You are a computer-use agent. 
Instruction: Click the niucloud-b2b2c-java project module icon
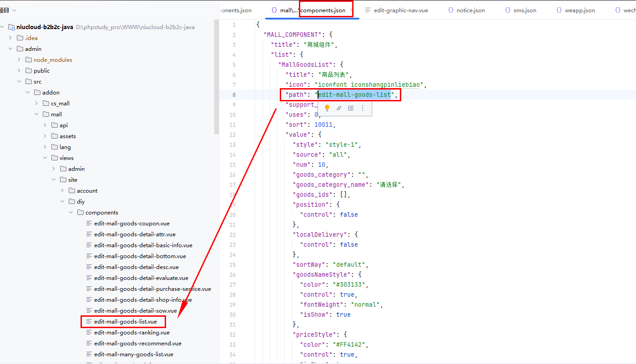click(x=11, y=27)
